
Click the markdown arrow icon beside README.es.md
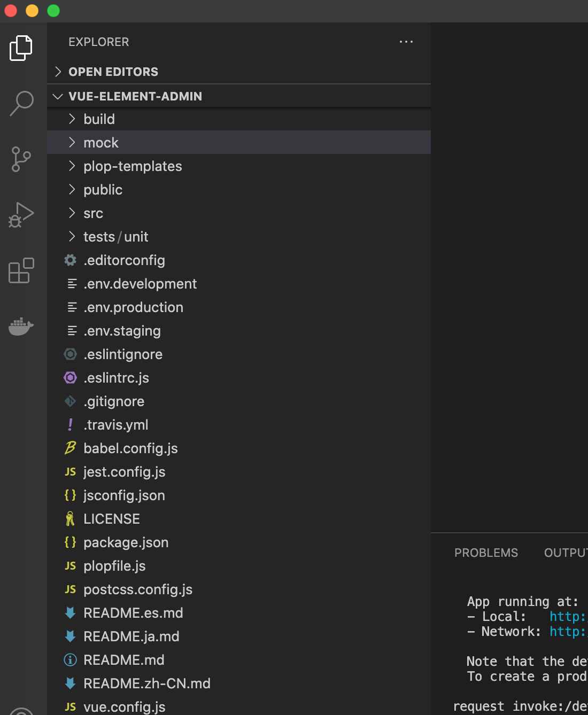[70, 613]
